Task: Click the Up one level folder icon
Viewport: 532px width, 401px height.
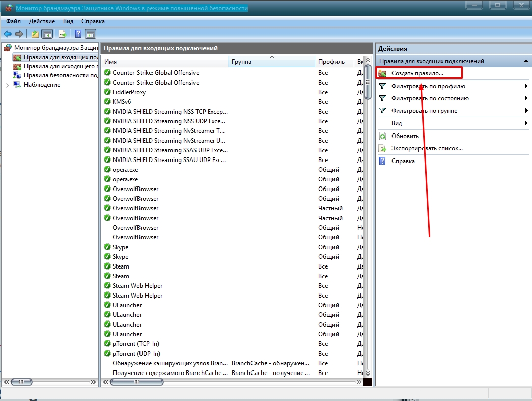Action: coord(35,34)
